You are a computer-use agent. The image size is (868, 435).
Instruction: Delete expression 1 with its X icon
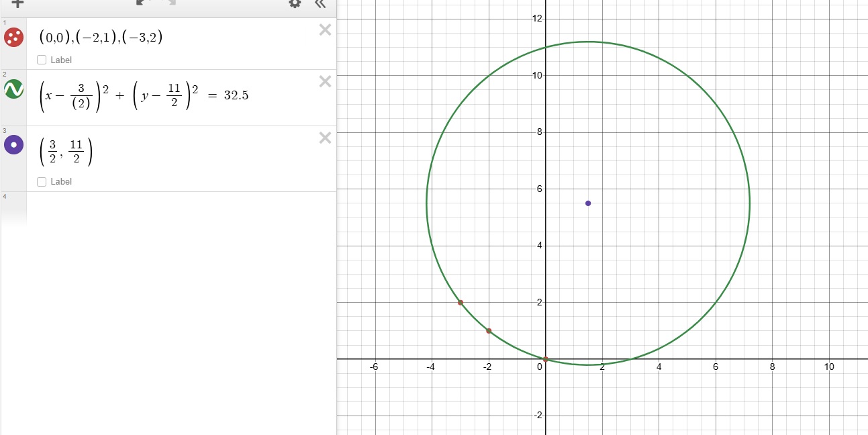pos(325,30)
